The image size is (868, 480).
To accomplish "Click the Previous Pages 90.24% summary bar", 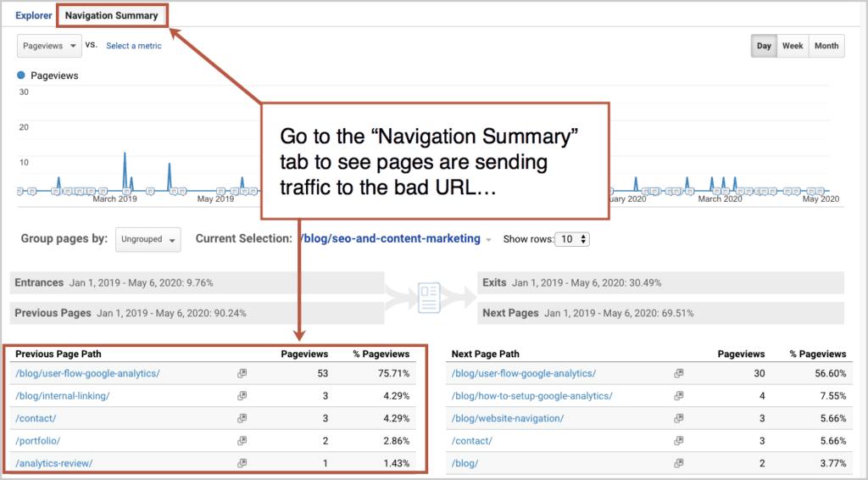I will (x=197, y=313).
